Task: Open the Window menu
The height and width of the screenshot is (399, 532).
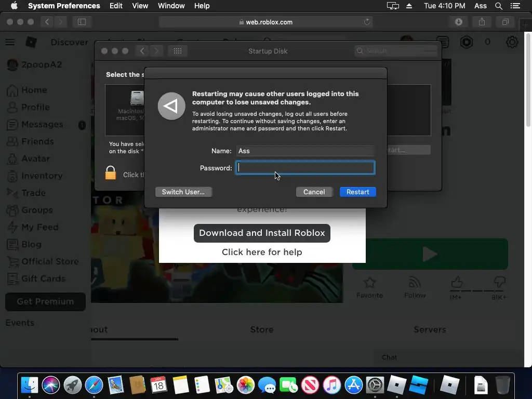Action: click(x=171, y=6)
